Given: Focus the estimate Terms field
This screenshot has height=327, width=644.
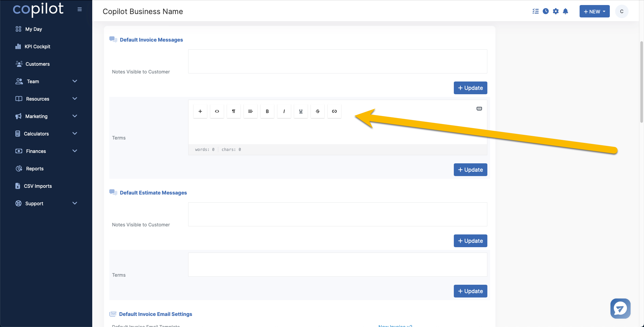Looking at the screenshot, I should pyautogui.click(x=338, y=265).
